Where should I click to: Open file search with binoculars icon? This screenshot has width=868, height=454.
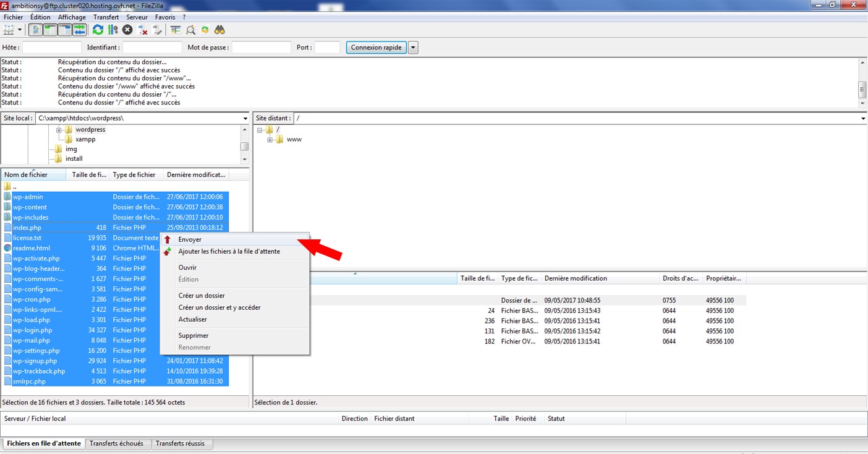(220, 30)
